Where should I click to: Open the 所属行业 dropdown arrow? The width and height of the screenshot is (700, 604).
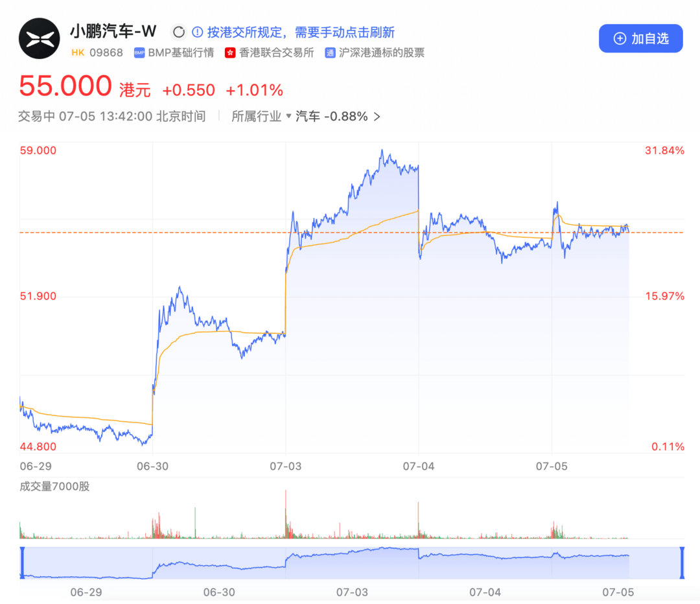pyautogui.click(x=288, y=116)
